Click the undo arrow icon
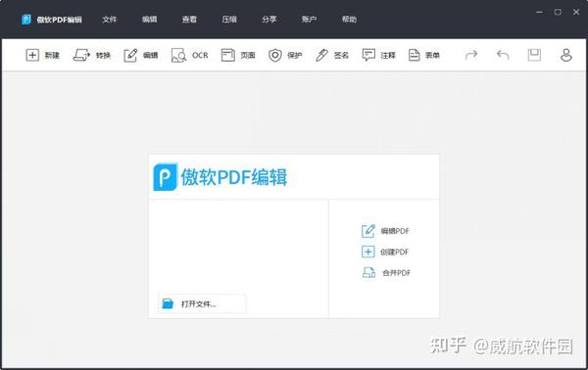This screenshot has height=370, width=588. [x=503, y=55]
